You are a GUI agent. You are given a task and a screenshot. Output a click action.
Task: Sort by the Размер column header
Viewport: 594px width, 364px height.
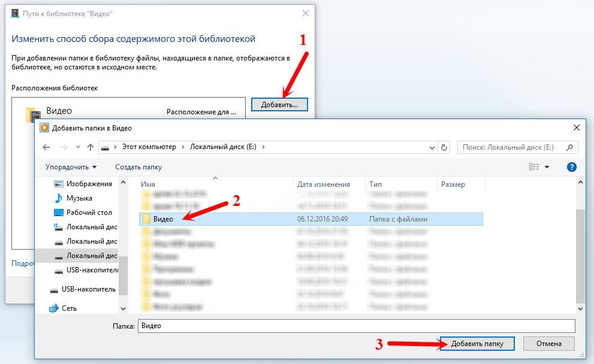click(453, 184)
